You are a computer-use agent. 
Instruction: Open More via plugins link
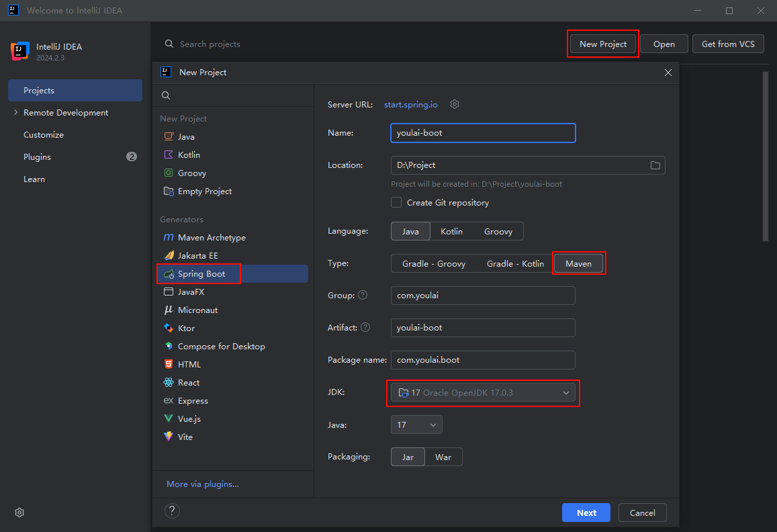tap(203, 484)
